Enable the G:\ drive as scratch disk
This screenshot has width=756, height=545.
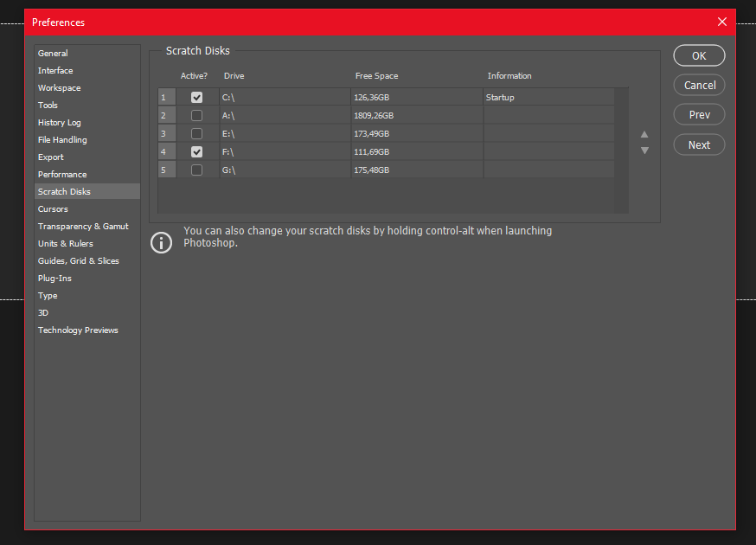point(196,170)
